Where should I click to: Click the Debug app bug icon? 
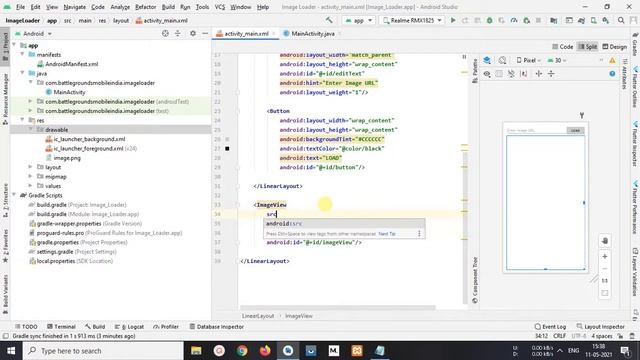tap(489, 20)
